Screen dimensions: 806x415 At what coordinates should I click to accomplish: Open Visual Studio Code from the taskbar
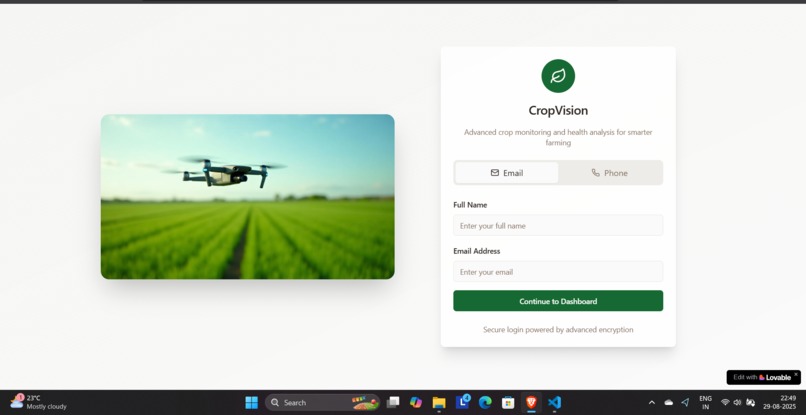point(554,402)
